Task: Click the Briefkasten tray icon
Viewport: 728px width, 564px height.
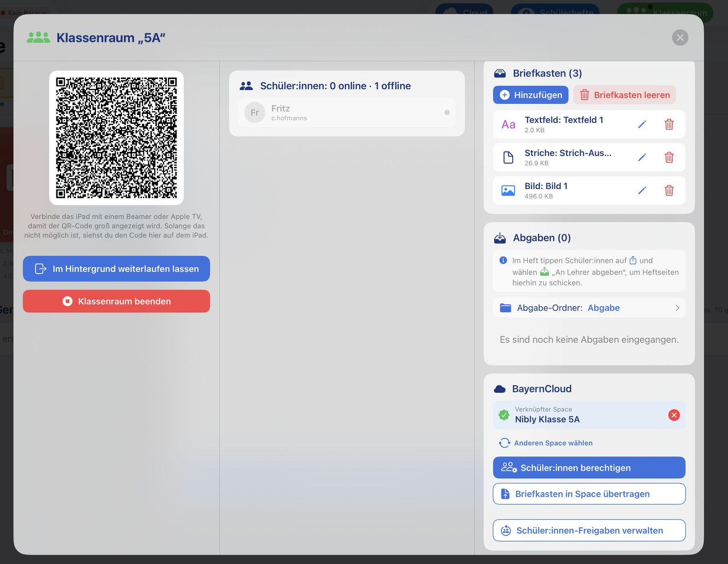Action: 500,73
